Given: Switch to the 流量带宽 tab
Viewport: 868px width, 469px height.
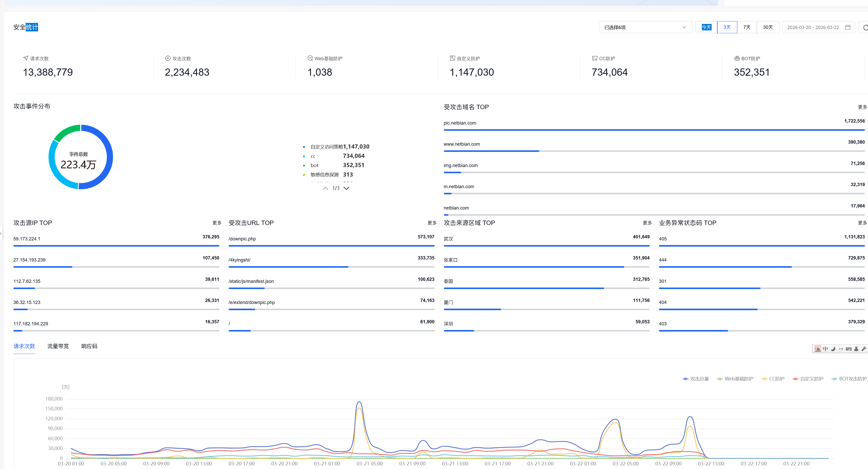Looking at the screenshot, I should click(58, 346).
